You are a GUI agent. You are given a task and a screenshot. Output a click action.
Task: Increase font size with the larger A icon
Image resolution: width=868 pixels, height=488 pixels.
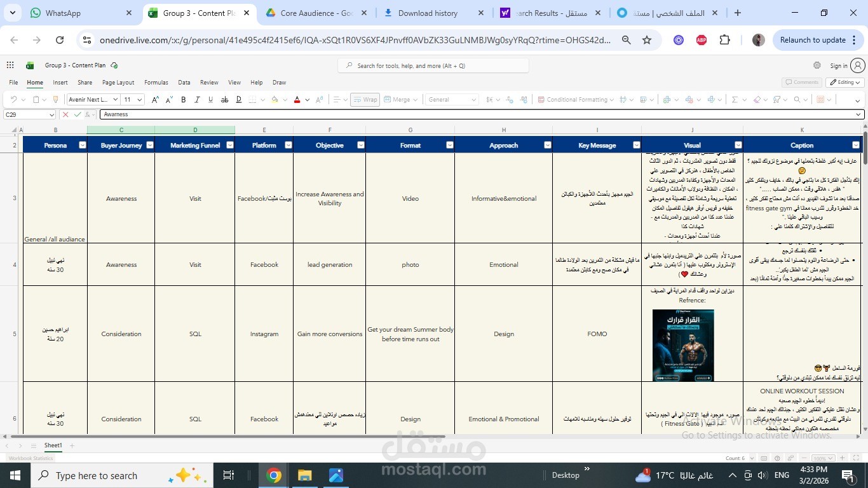(155, 99)
